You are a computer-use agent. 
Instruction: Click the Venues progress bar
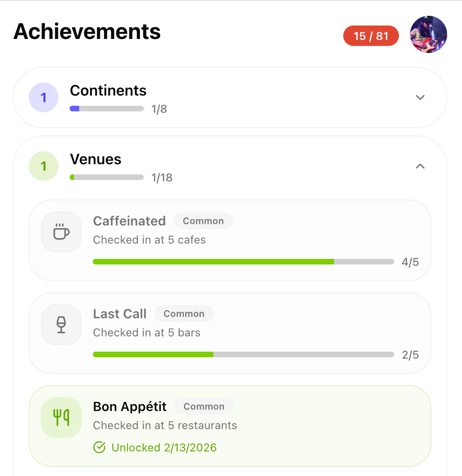click(107, 177)
